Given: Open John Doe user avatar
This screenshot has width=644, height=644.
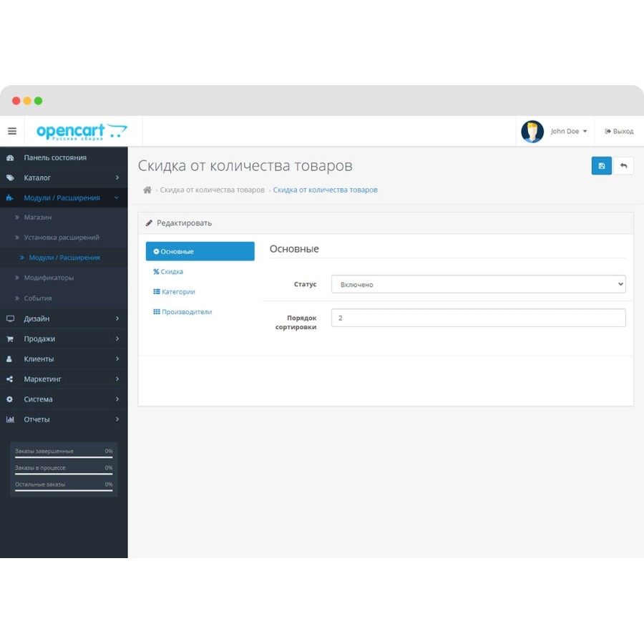Looking at the screenshot, I should tap(532, 132).
